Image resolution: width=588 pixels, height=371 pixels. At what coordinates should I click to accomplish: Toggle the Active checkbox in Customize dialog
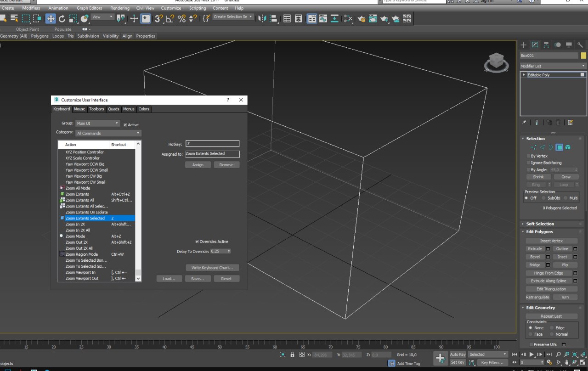tap(125, 125)
